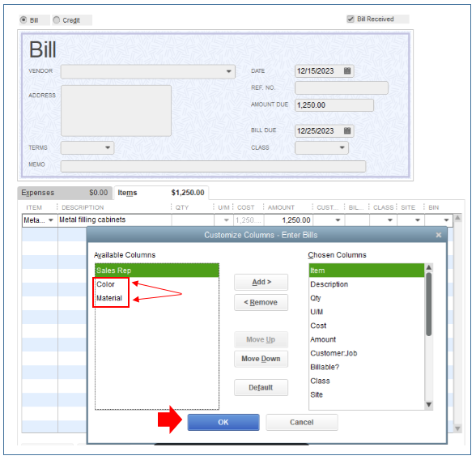476x460 pixels.
Task: Switch to the Items tab
Action: click(x=161, y=193)
